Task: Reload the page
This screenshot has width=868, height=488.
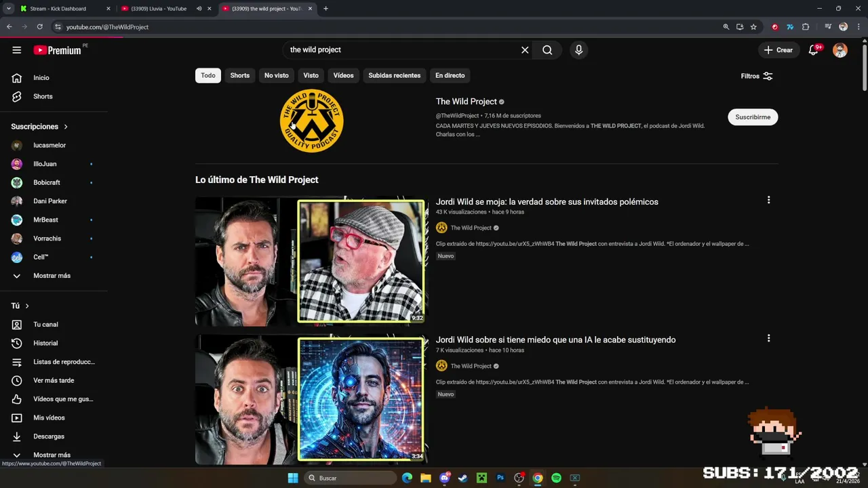Action: (40, 27)
